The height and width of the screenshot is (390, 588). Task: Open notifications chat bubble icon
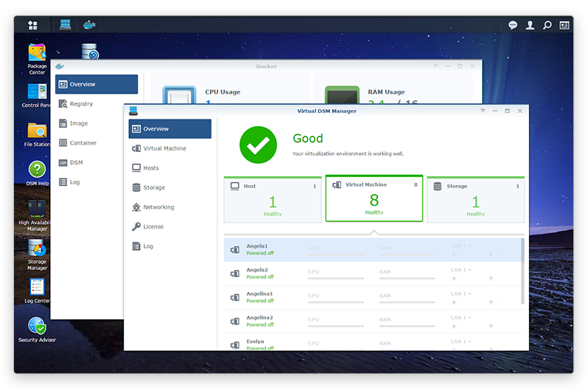[513, 25]
